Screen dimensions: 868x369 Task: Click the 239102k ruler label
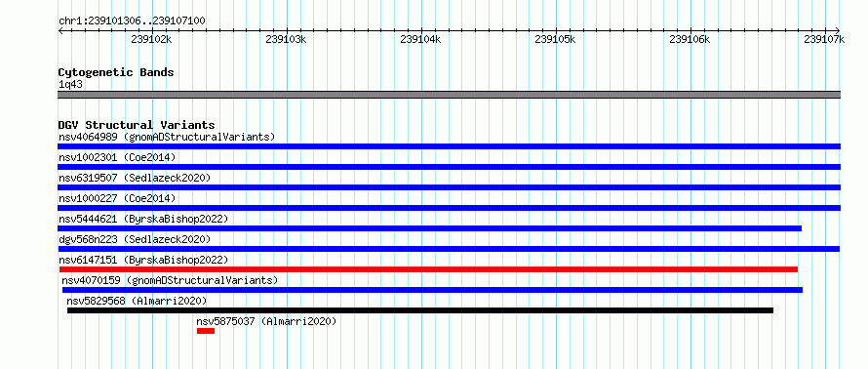tap(151, 39)
